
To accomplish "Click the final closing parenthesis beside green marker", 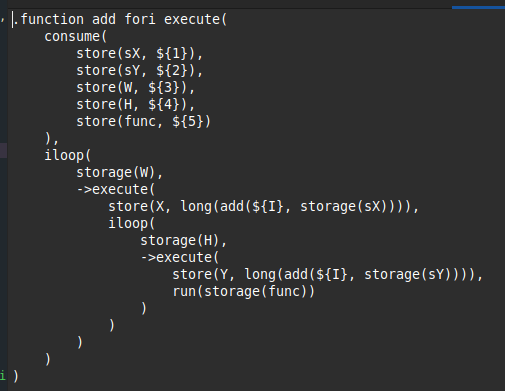I will [x=16, y=376].
